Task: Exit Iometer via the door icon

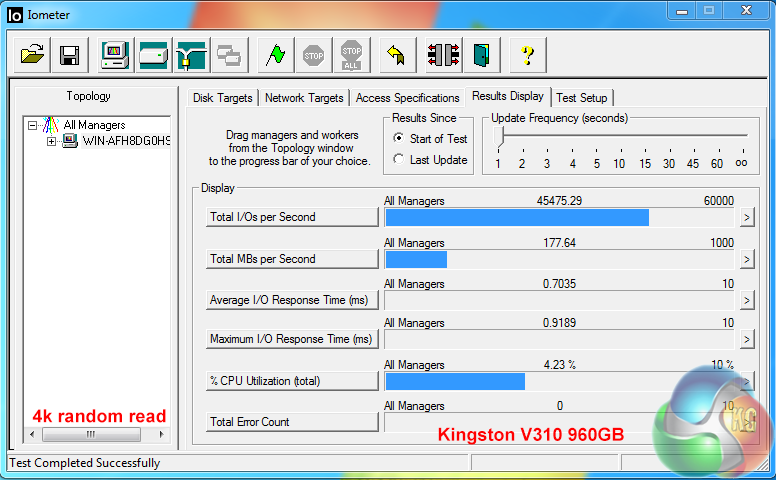Action: 482,55
